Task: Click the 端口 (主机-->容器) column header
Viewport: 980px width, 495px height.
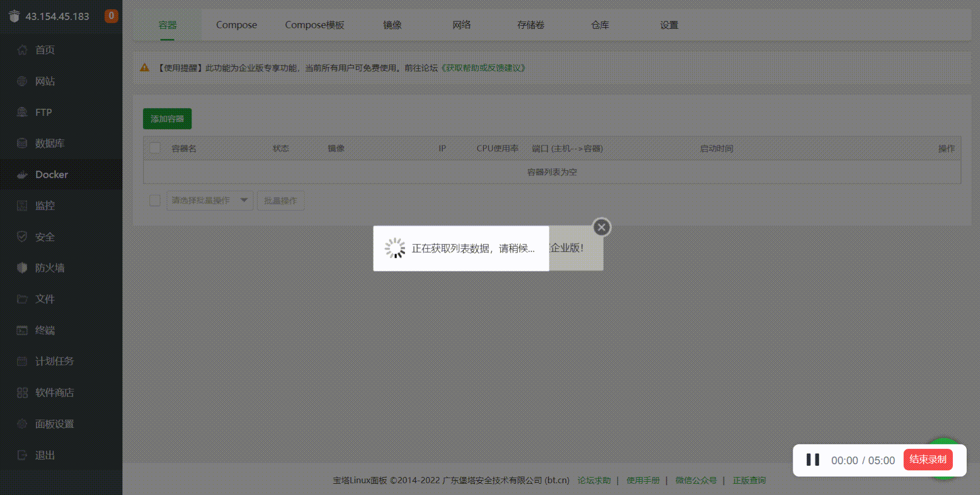Action: 567,149
